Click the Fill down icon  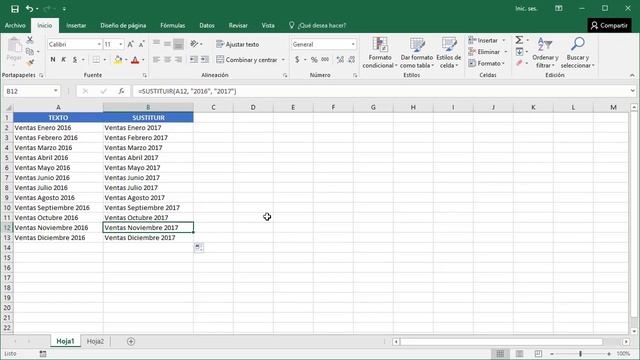[519, 51]
